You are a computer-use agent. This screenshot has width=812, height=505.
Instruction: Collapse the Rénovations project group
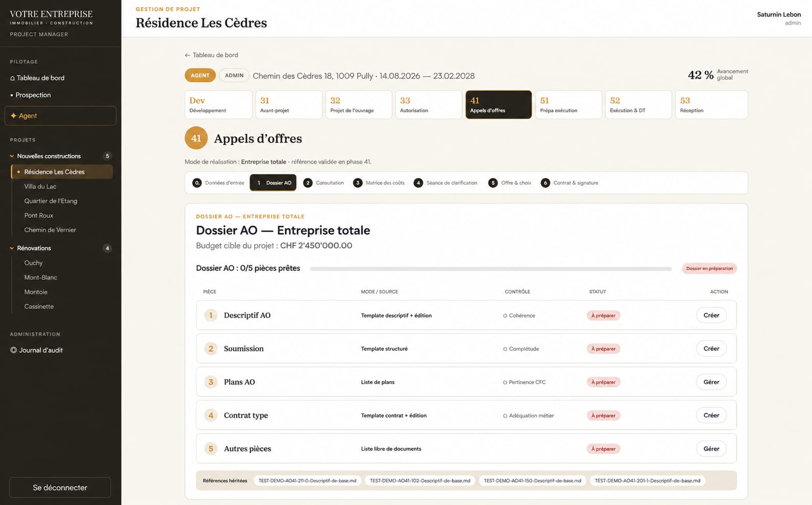pos(12,248)
